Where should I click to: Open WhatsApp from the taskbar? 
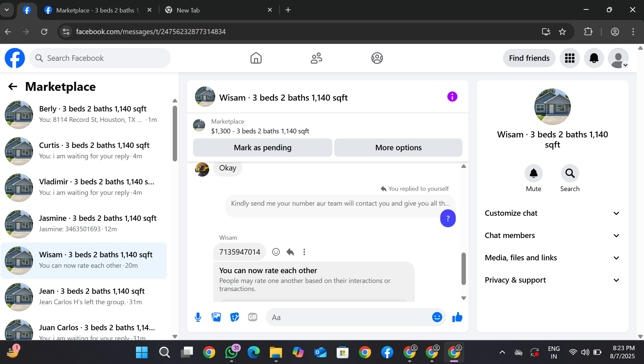231,353
